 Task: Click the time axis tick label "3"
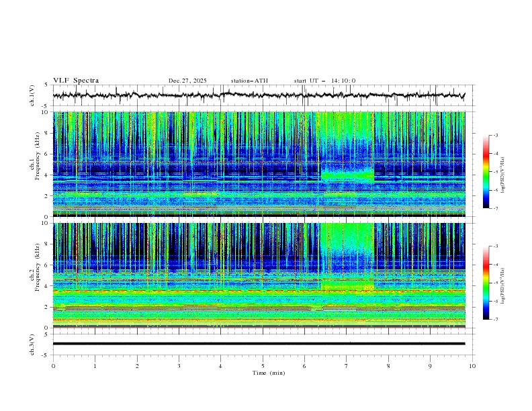[179, 366]
